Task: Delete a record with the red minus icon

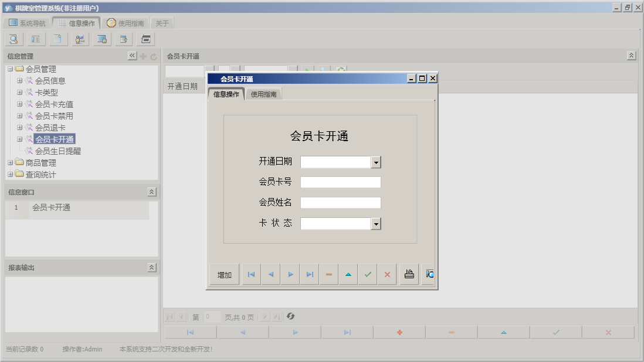Action: (328, 274)
